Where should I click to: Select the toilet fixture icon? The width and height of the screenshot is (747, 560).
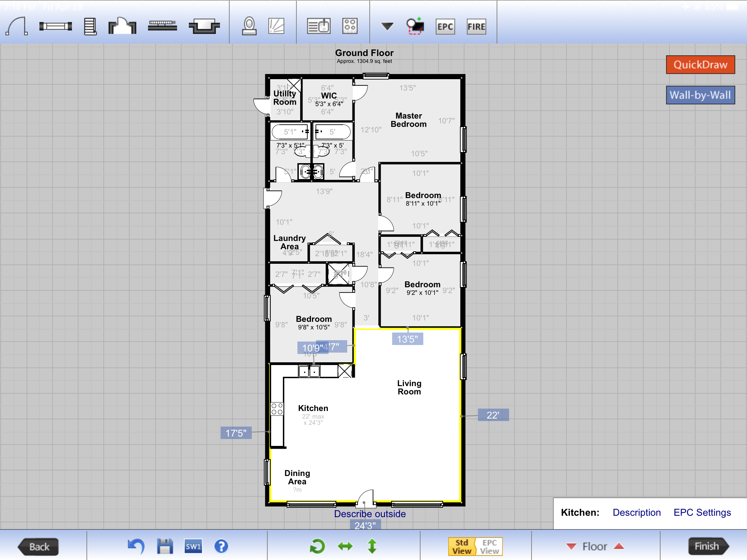point(249,26)
